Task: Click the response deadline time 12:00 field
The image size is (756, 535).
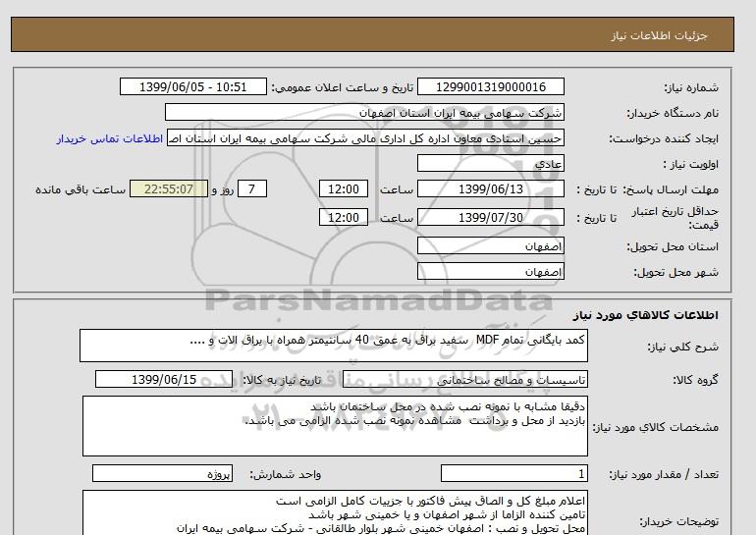Action: click(344, 188)
